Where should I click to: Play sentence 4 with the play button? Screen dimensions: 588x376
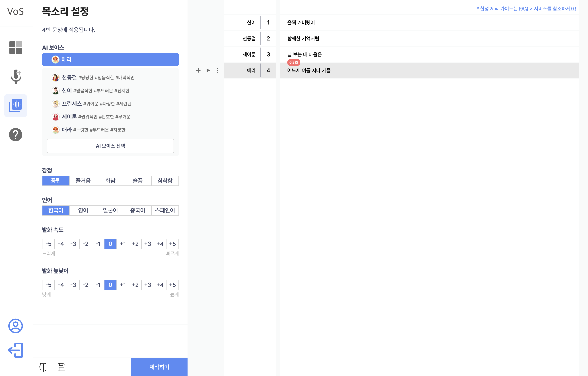pyautogui.click(x=208, y=70)
